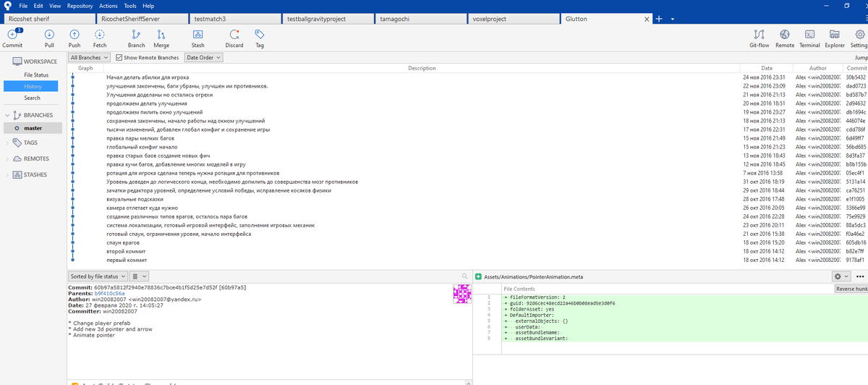Switch to testballgravityproject tab
This screenshot has height=385, width=868.
(328, 20)
